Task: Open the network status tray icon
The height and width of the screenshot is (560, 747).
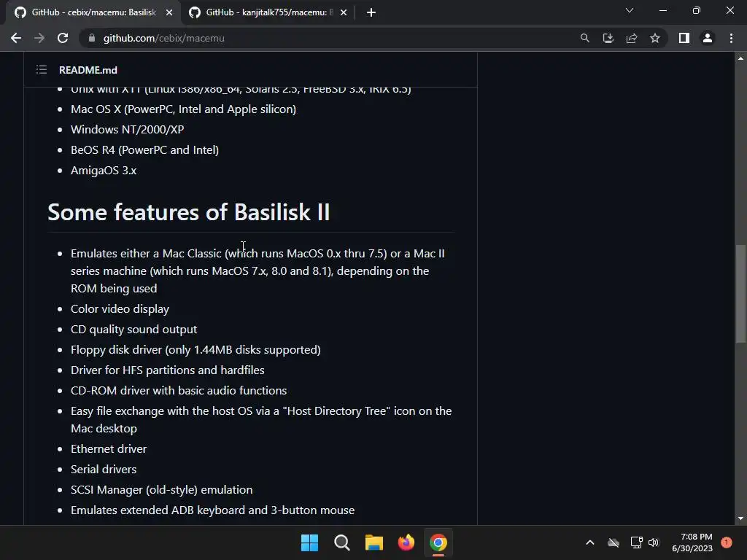Action: point(636,542)
